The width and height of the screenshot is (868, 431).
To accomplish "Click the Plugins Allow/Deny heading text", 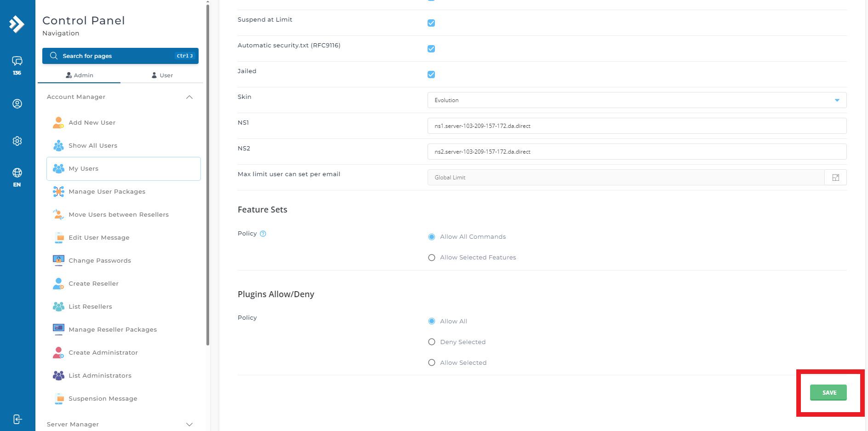I will pos(276,294).
